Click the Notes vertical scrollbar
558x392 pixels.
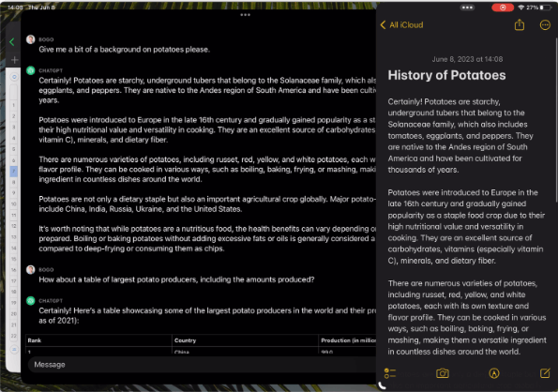[x=555, y=119]
